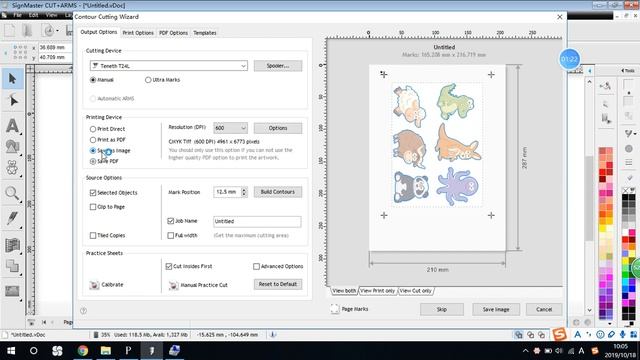This screenshot has height=360, width=640.
Task: Open the P application from the taskbar
Action: coord(128,351)
